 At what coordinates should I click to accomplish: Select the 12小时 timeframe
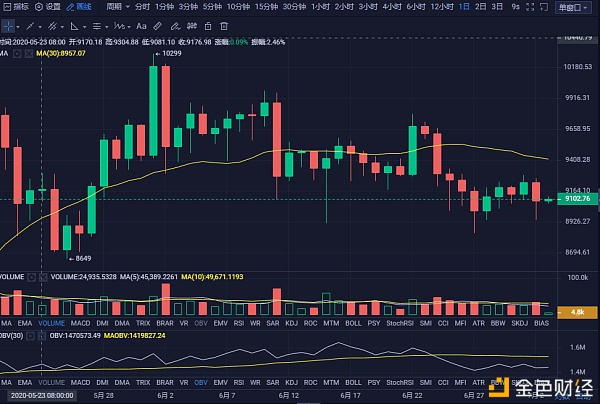442,7
